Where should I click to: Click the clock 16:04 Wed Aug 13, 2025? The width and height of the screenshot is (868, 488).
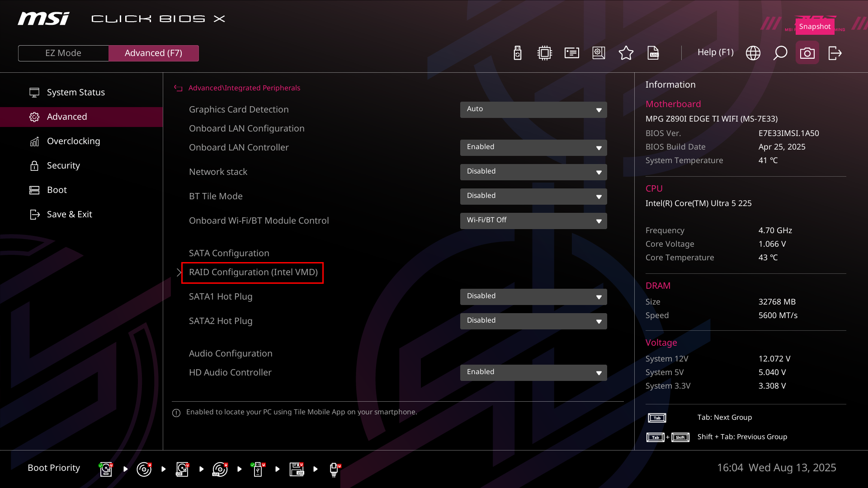click(777, 468)
